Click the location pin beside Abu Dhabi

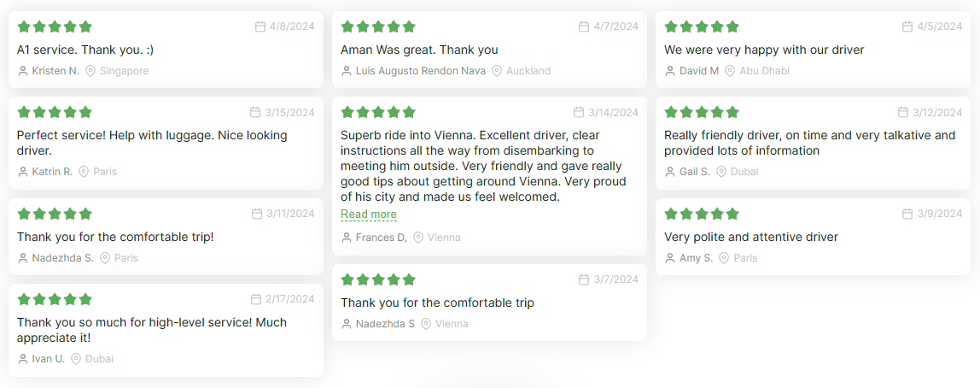tap(730, 71)
